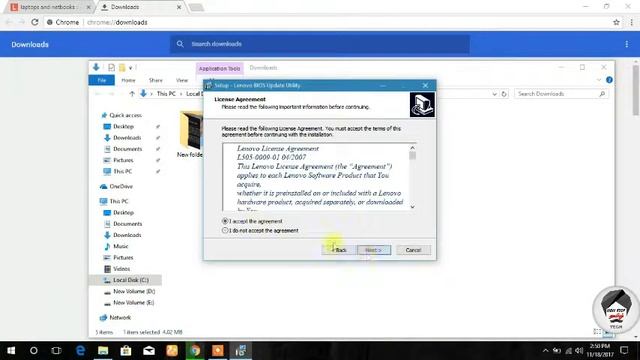Open Task View on taskbar
Viewport: 640px width, 360px height.
(56, 351)
